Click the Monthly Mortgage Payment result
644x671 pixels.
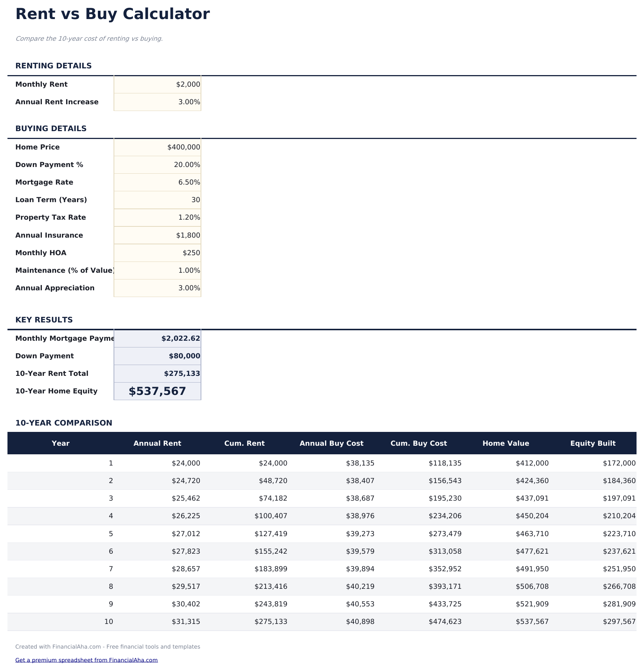coord(157,338)
